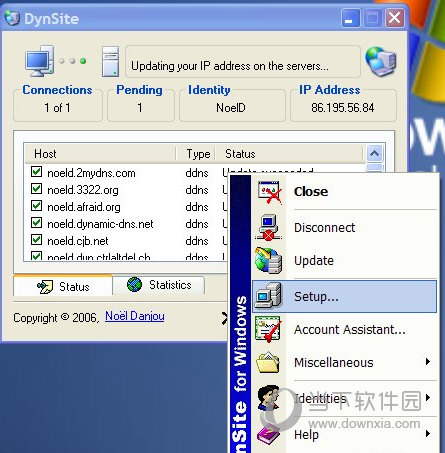Select the noeld.dynamic-dns.net host name
Image resolution: width=445 pixels, height=453 pixels.
tap(100, 224)
